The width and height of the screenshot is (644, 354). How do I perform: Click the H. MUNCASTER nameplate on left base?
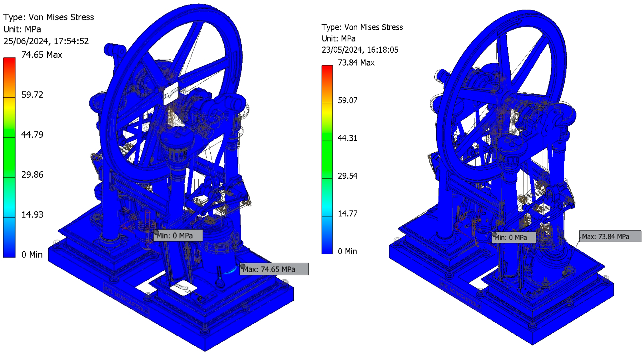126,300
